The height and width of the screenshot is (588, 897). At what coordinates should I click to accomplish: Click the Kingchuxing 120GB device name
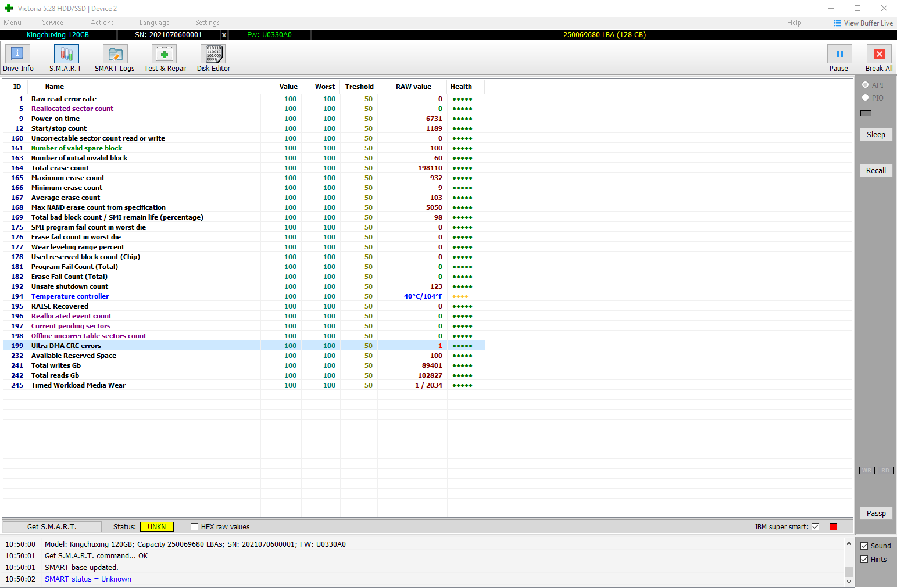58,35
